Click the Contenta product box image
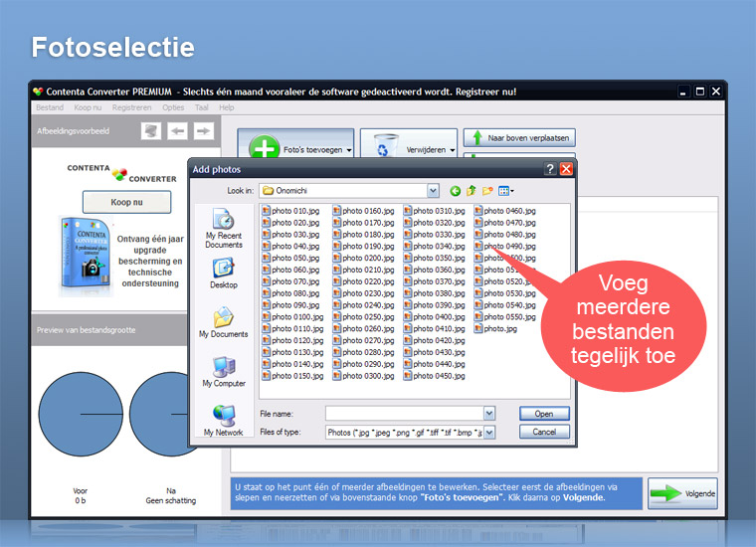The image size is (756, 547). click(x=88, y=255)
